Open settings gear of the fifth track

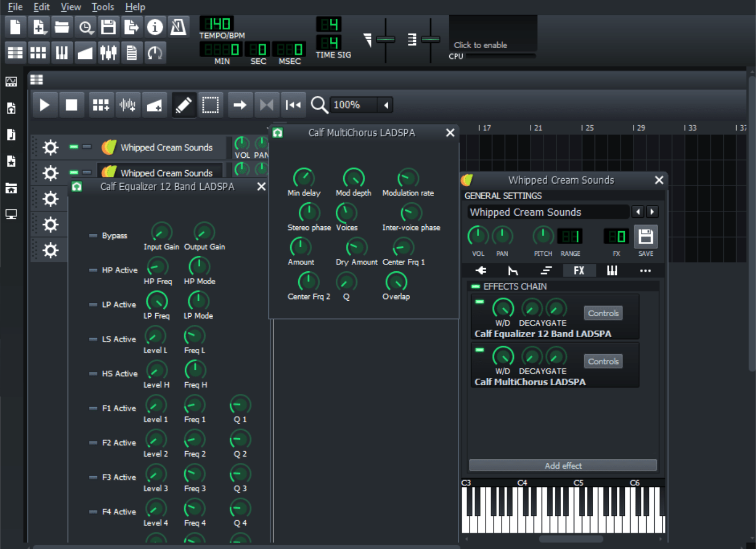50,250
